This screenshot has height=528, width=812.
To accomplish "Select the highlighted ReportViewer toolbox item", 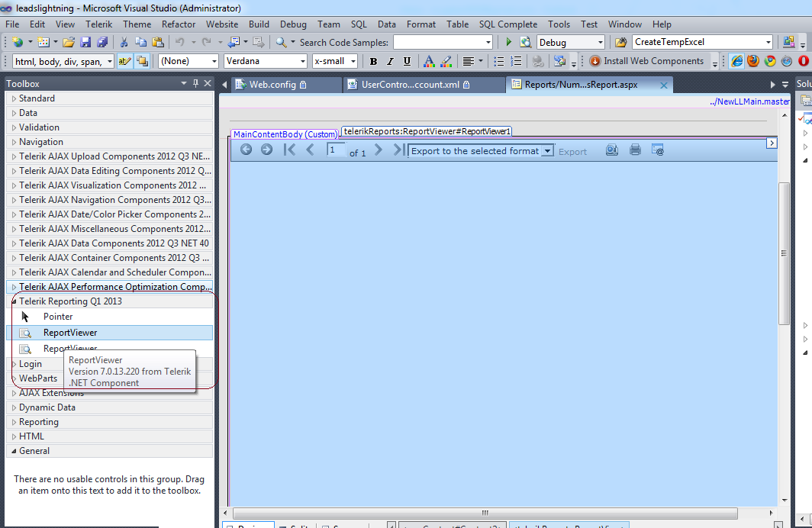I will point(109,333).
